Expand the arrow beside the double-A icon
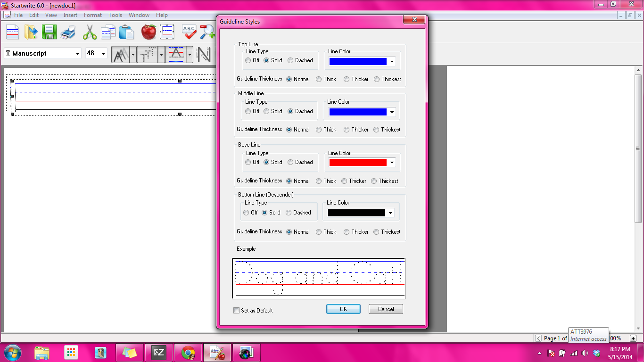The image size is (644, 362). (x=133, y=55)
